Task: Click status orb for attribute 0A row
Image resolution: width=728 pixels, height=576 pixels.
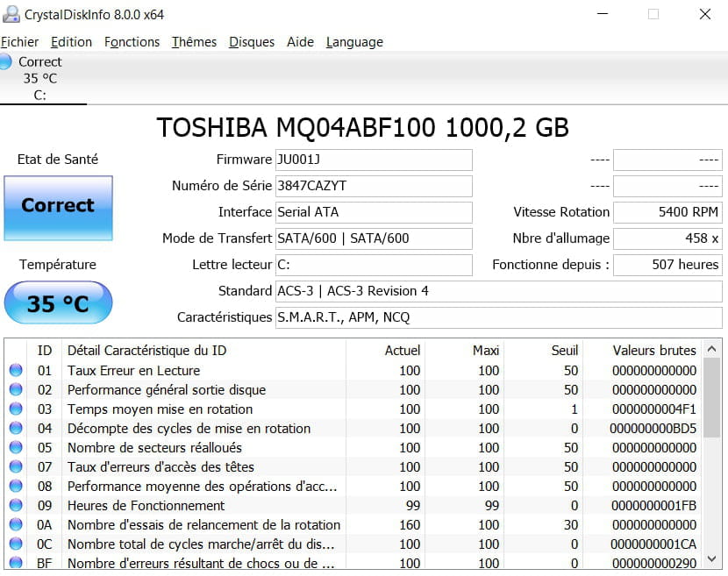Action: pyautogui.click(x=16, y=524)
